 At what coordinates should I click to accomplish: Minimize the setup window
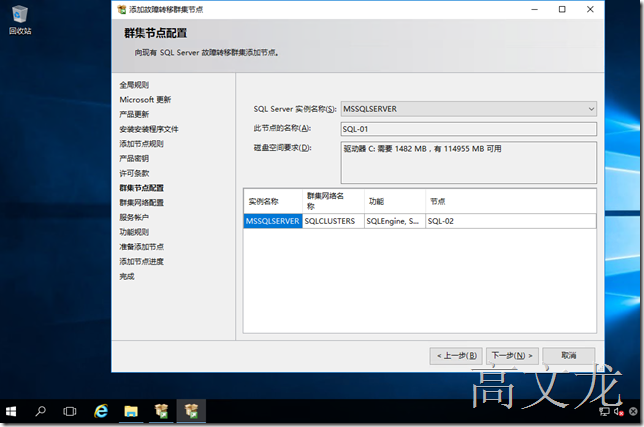click(534, 9)
